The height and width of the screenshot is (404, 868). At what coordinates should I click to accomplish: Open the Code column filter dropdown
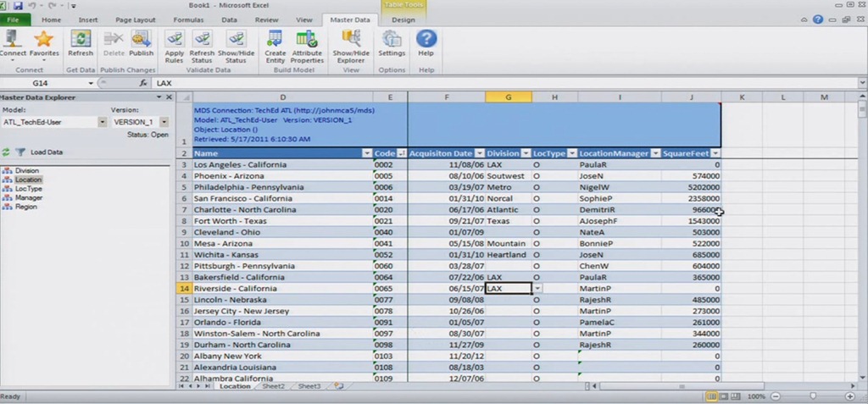click(x=402, y=153)
